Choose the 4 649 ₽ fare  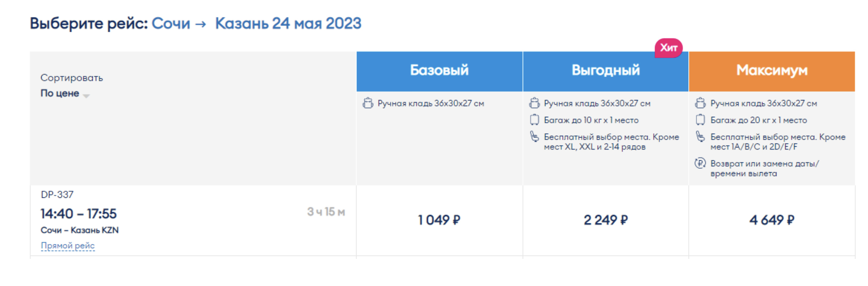pos(771,220)
